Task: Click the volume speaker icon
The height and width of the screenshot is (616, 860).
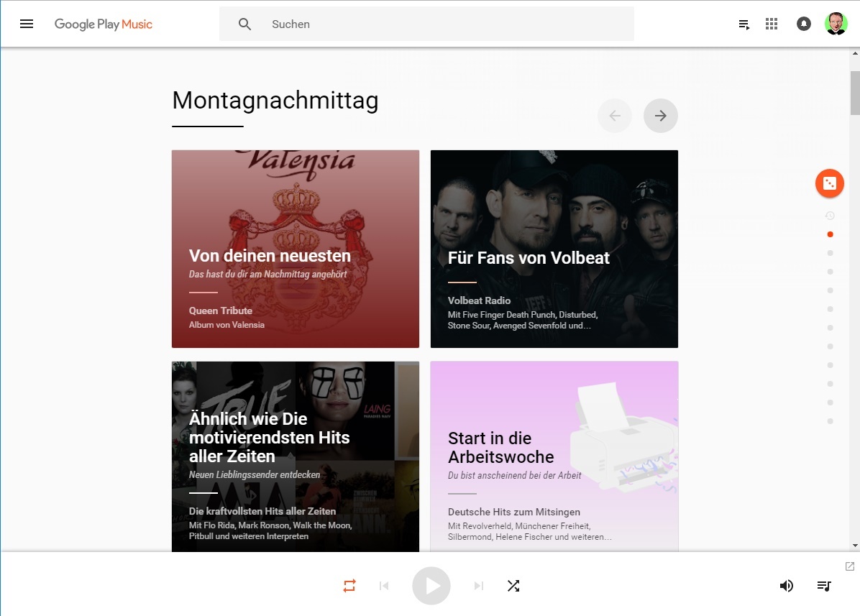Action: pos(787,586)
